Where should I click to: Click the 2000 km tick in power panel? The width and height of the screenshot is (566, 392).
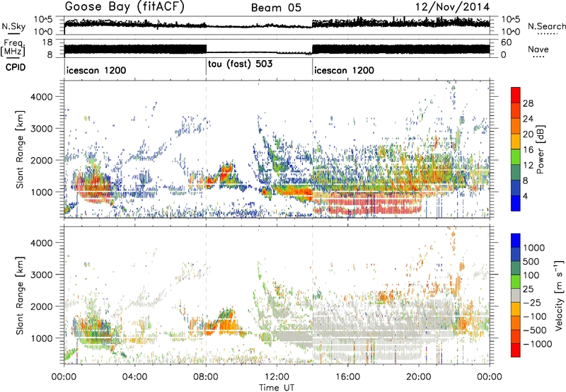coord(42,160)
